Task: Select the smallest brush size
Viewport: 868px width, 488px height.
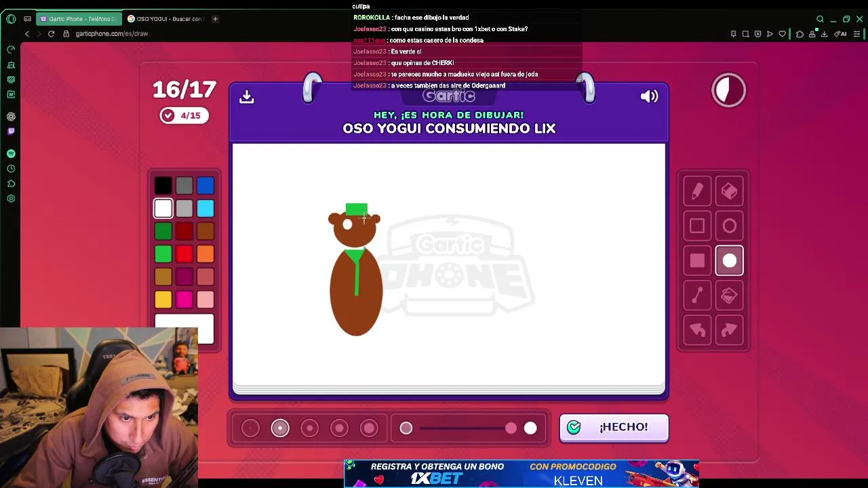Action: pyautogui.click(x=250, y=428)
